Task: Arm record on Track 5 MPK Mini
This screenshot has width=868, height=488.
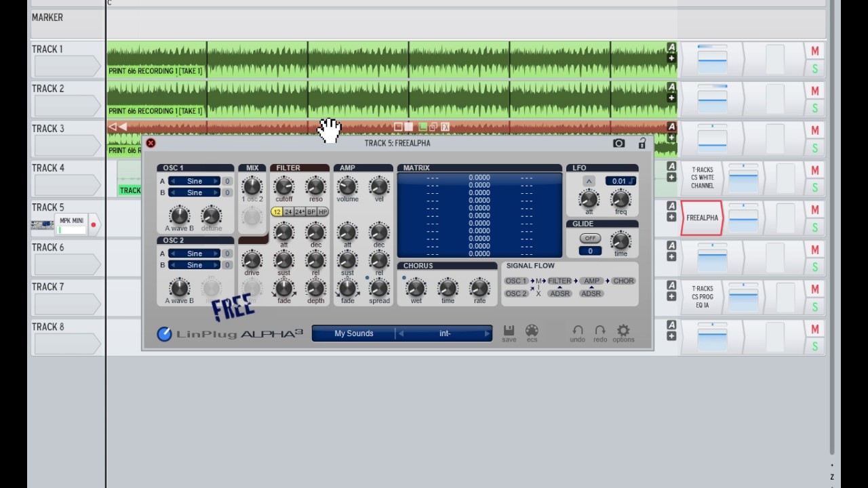Action: pos(93,225)
